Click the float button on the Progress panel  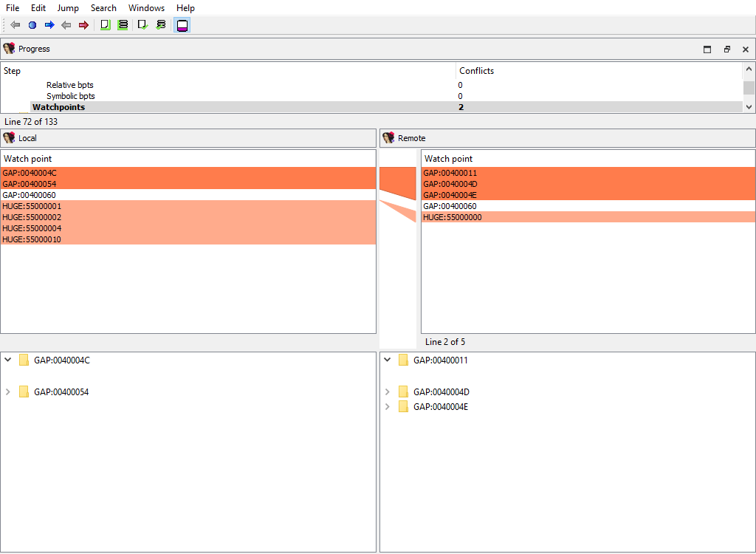[x=726, y=49]
